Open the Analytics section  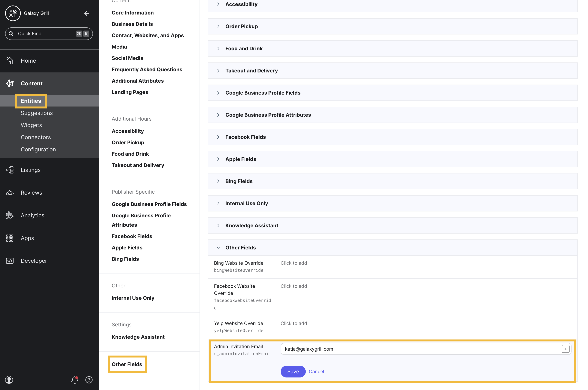click(32, 215)
